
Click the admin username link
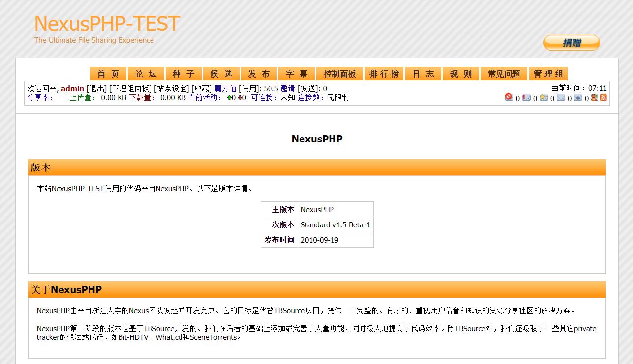click(72, 88)
